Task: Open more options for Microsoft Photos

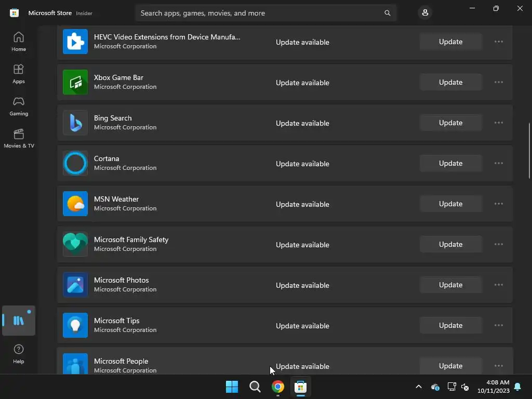Action: click(x=499, y=285)
